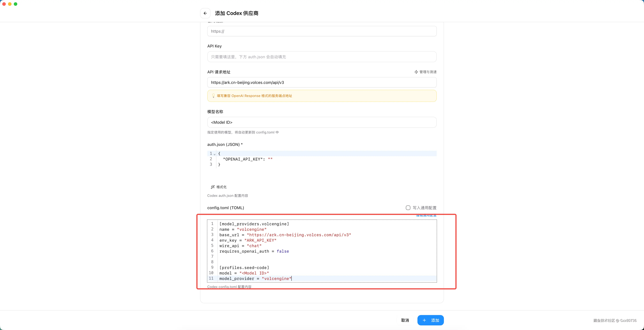
Task: Click the back arrow button
Action: click(x=205, y=13)
